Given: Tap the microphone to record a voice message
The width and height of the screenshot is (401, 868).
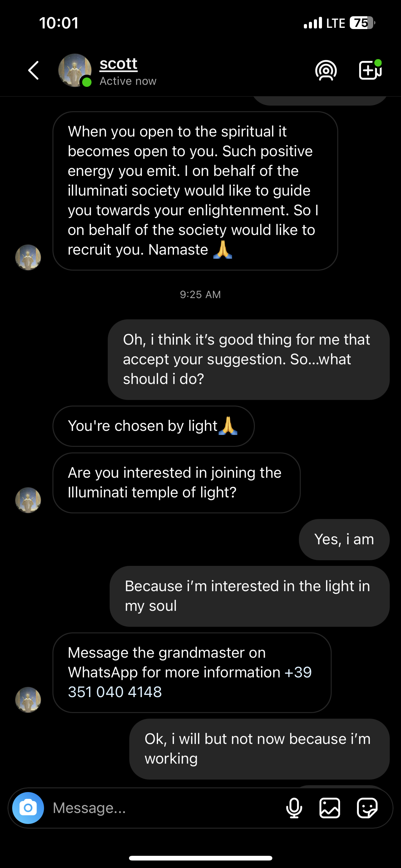Looking at the screenshot, I should tap(294, 808).
